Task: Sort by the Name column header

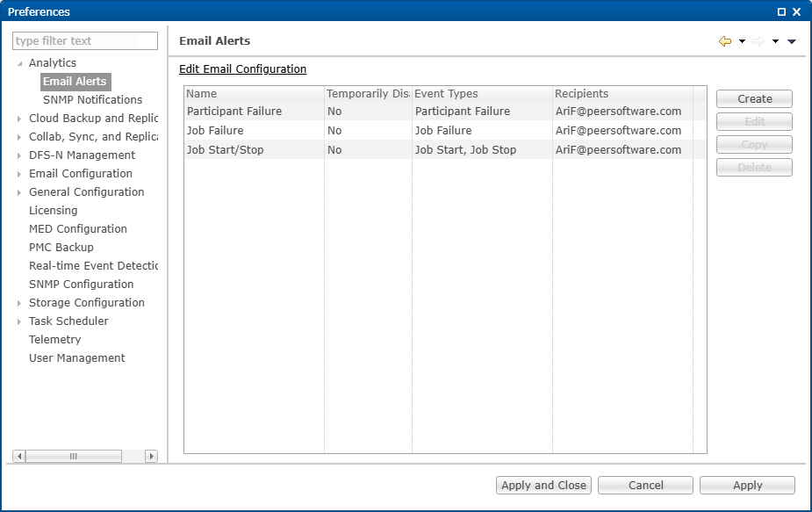Action: click(x=255, y=94)
